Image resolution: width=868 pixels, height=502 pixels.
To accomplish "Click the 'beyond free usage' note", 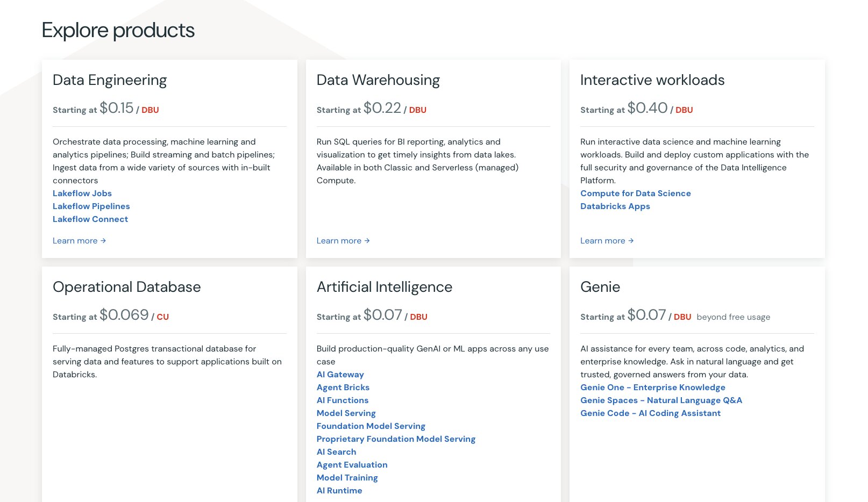I will pos(734,317).
